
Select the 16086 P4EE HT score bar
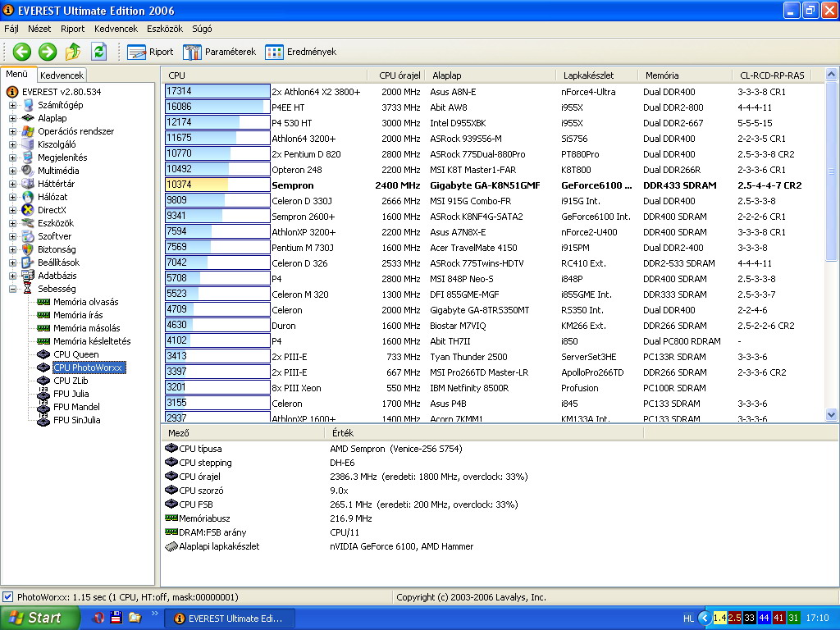pos(217,107)
